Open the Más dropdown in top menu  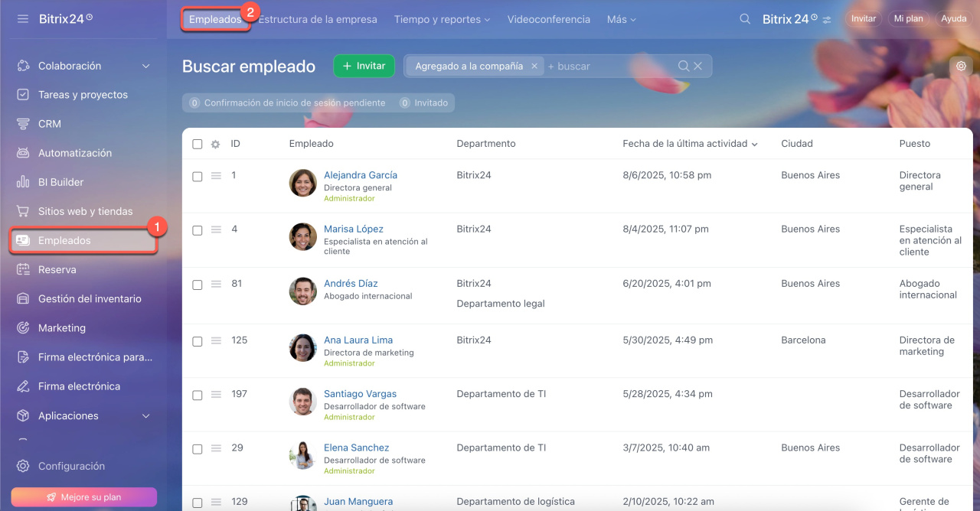tap(621, 19)
